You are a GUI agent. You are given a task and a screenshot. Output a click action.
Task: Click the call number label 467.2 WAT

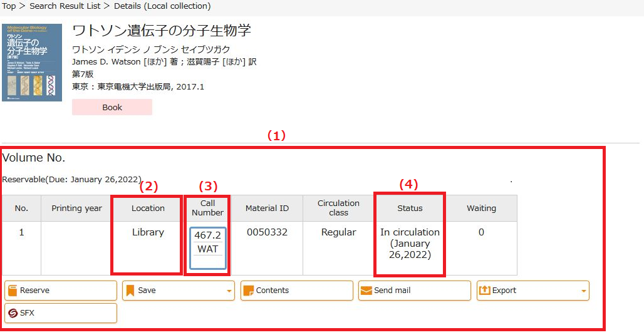(x=208, y=247)
